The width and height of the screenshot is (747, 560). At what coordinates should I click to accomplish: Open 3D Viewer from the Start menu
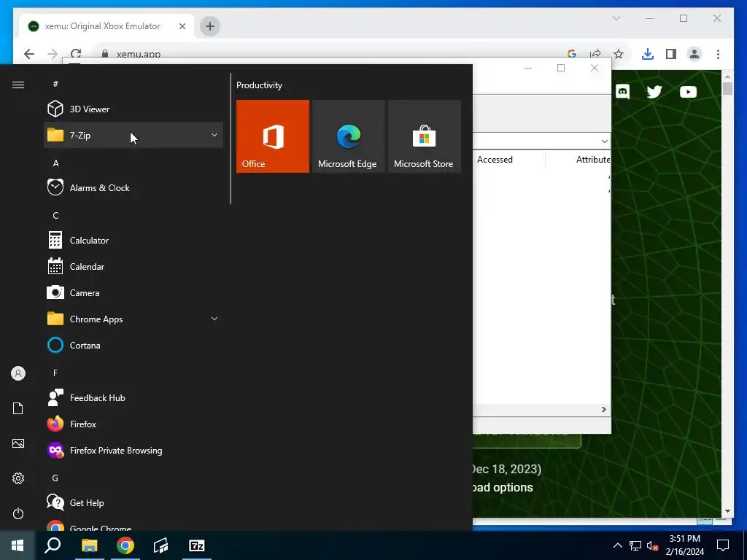(x=133, y=109)
